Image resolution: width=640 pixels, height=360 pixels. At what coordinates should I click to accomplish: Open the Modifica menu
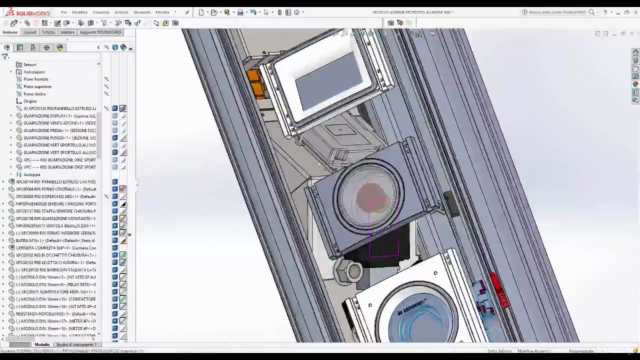point(80,12)
